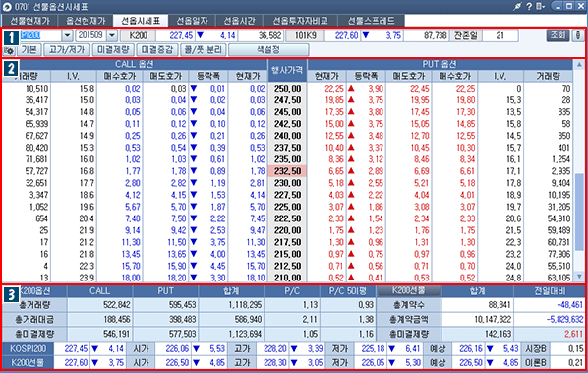This screenshot has height=373, width=588.
Task: Click the 시장B label
Action: coord(536,349)
